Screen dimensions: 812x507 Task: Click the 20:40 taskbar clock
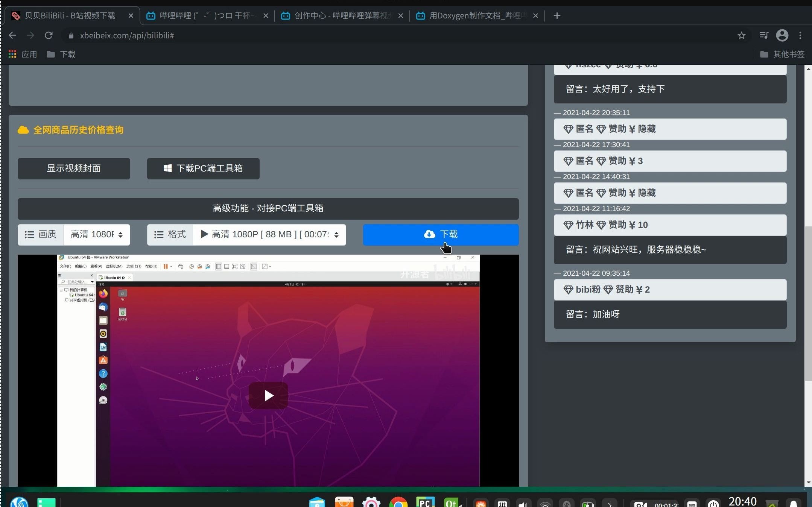(x=742, y=502)
